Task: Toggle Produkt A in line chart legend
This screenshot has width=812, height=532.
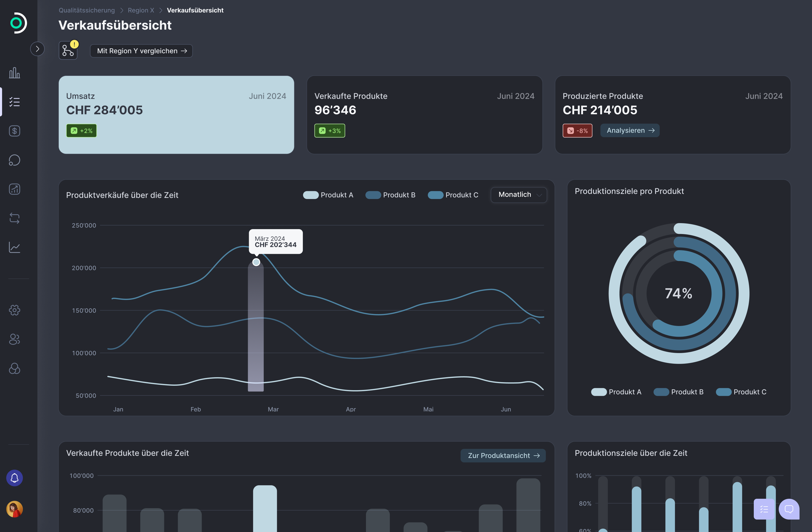Action: coord(328,195)
